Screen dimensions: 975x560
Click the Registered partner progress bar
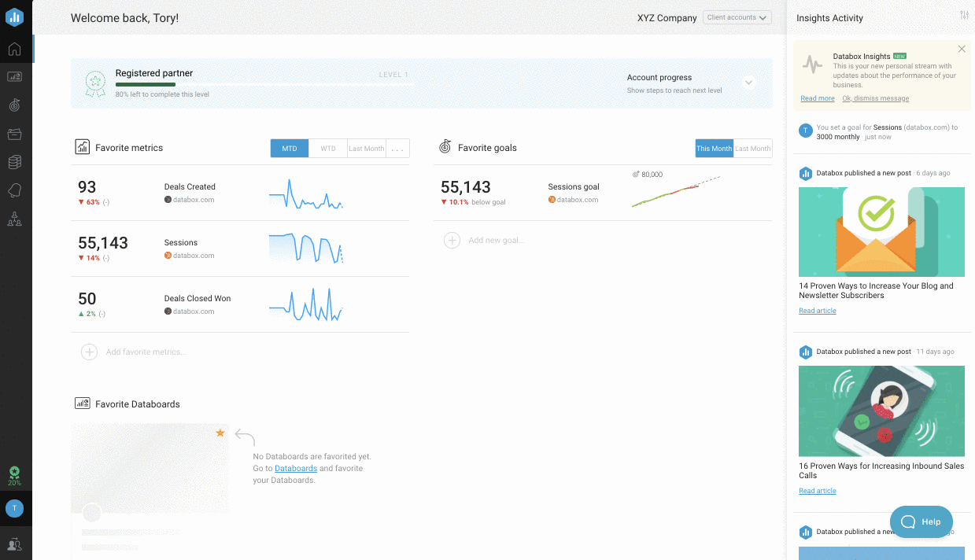[x=264, y=84]
